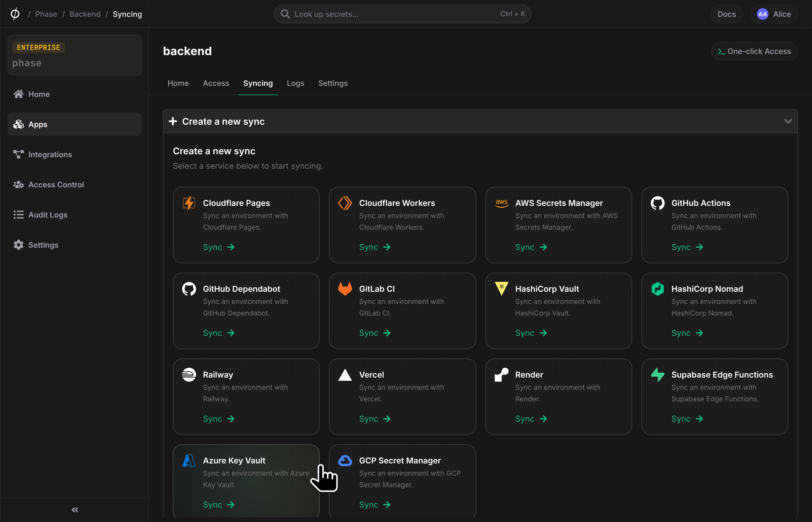Click the Render logo icon
812x522 pixels.
point(501,375)
